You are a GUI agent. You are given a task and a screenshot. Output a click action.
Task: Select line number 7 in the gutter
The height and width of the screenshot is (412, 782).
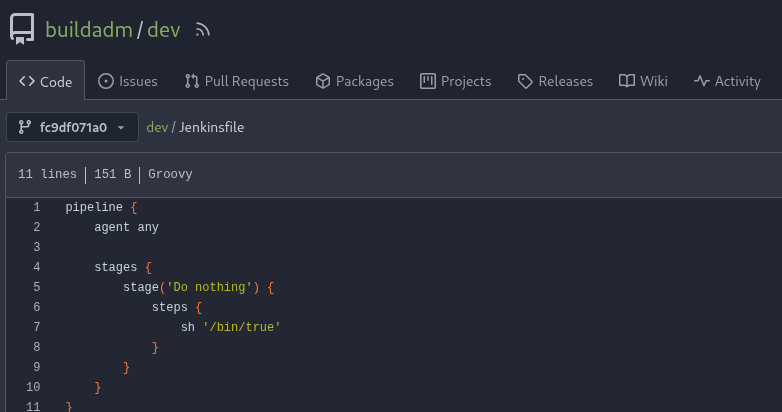36,327
